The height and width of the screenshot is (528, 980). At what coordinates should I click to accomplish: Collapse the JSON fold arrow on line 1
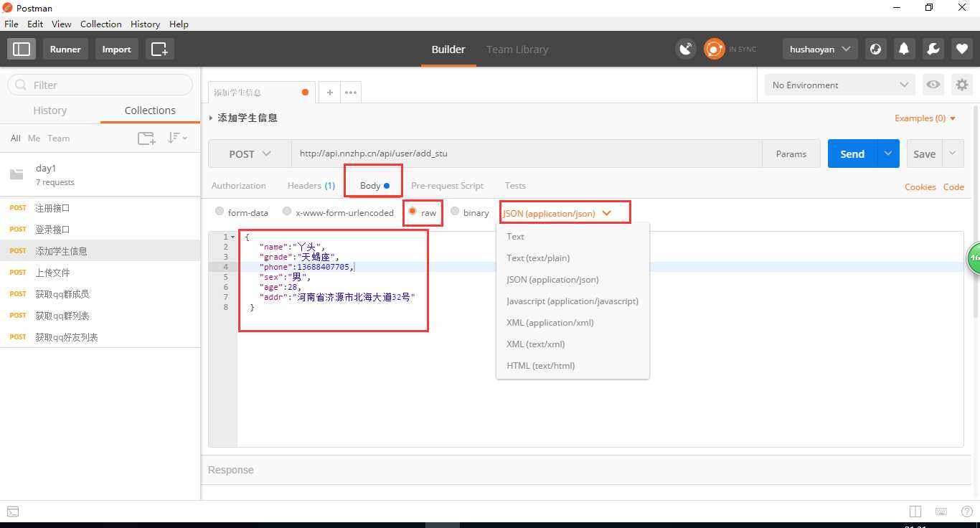pyautogui.click(x=232, y=237)
